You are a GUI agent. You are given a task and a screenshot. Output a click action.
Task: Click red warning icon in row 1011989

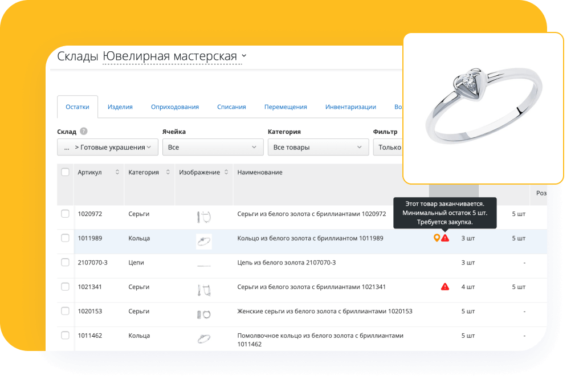[445, 238]
